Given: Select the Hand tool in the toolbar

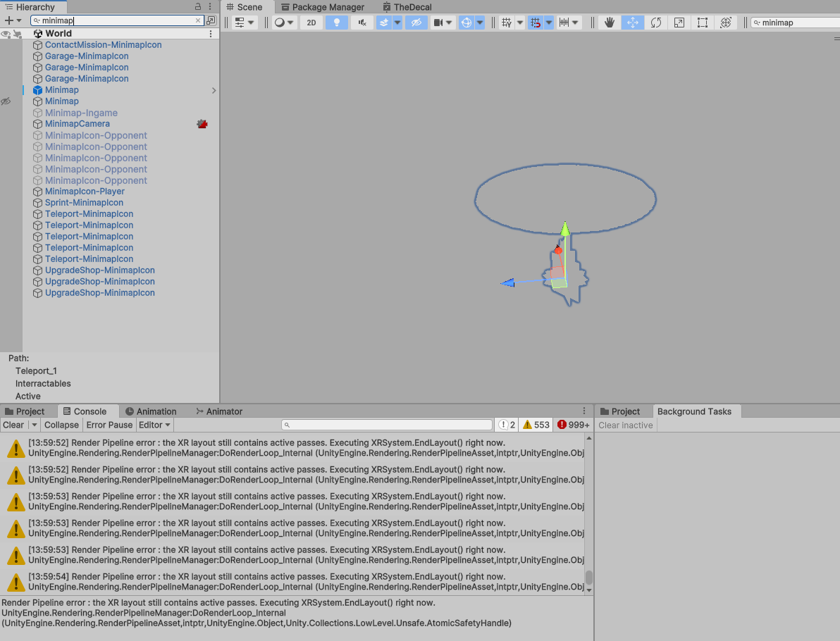Looking at the screenshot, I should click(x=610, y=23).
